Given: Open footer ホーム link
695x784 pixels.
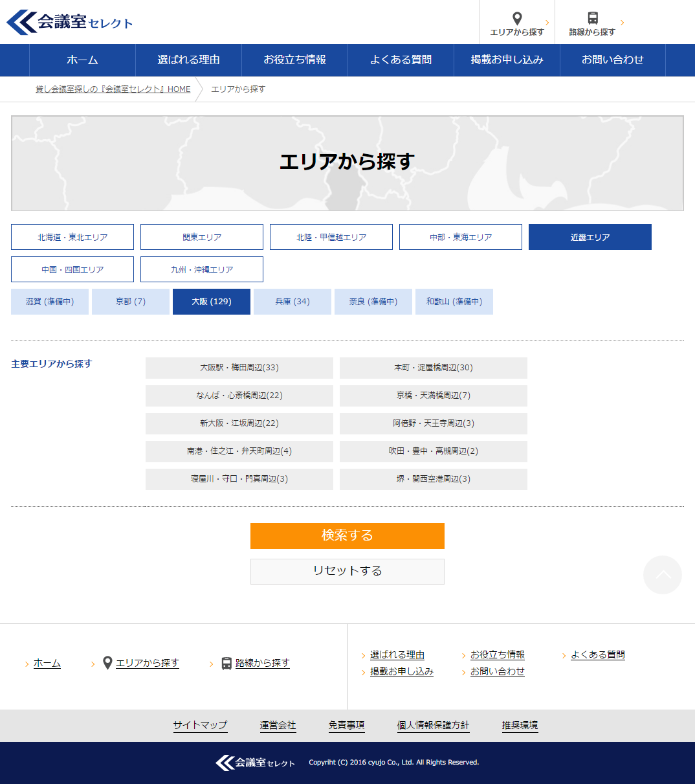Looking at the screenshot, I should tap(47, 664).
